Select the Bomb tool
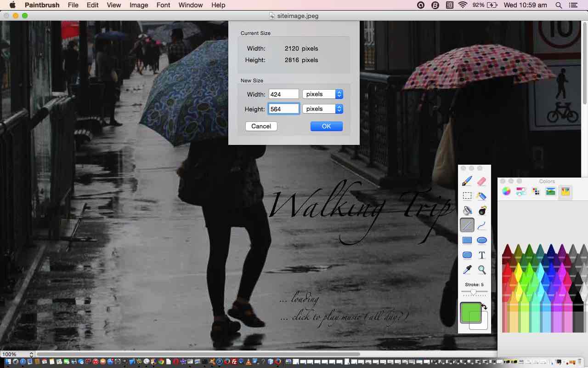The image size is (588, 368). 482,211
